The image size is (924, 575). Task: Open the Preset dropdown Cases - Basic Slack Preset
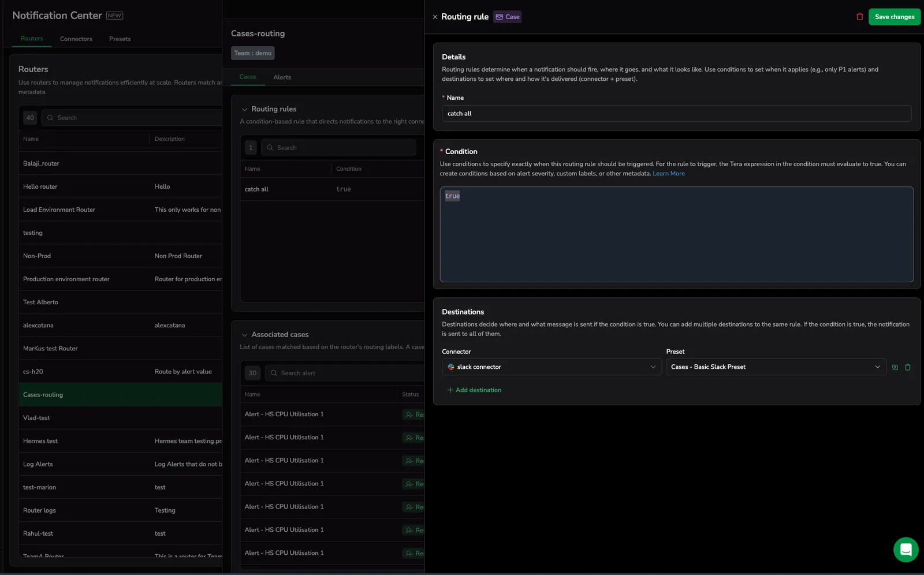point(776,367)
